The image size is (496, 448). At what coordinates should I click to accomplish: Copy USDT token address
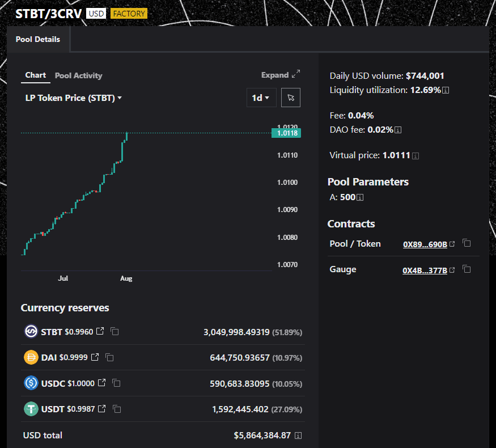pos(117,409)
